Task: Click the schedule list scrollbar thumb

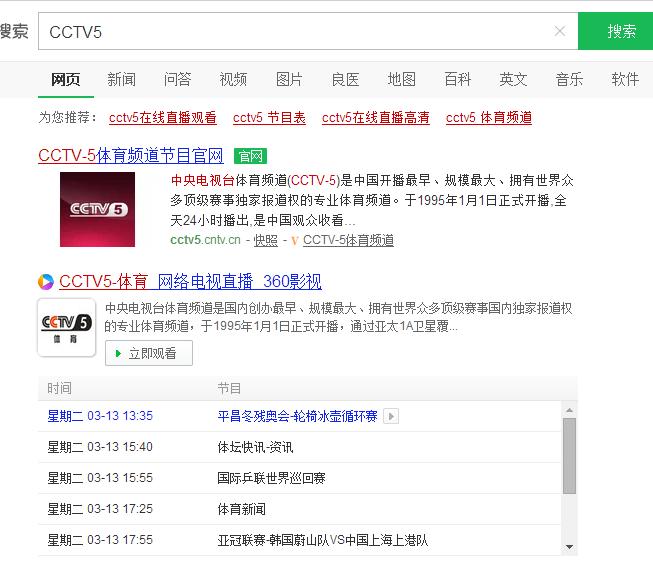Action: coord(569,456)
